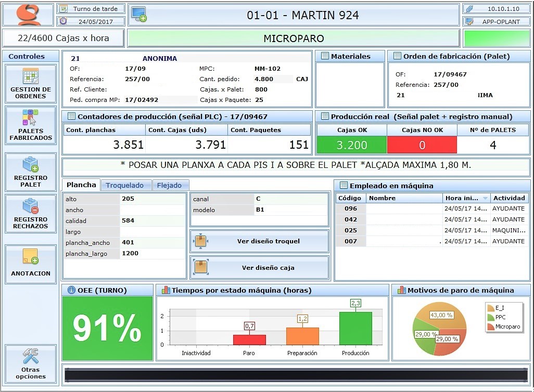Click the Ver diseño troquel button
The image size is (534, 392).
pyautogui.click(x=259, y=241)
